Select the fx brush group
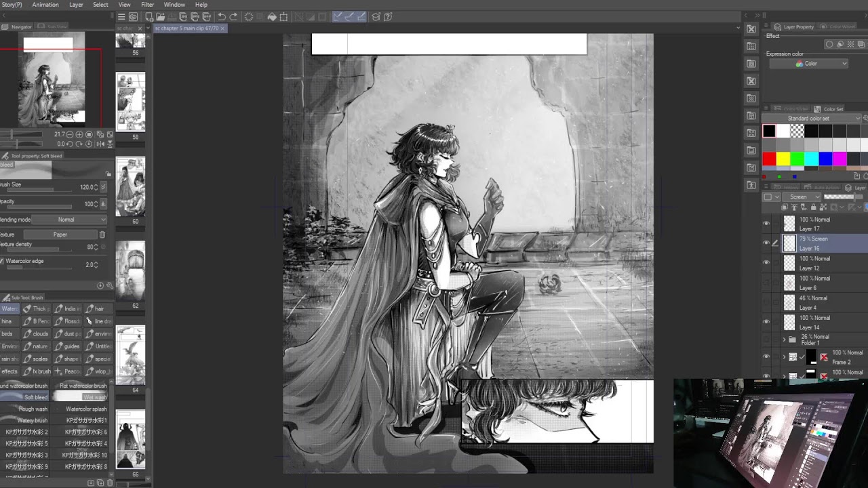This screenshot has height=488, width=868. (x=36, y=371)
